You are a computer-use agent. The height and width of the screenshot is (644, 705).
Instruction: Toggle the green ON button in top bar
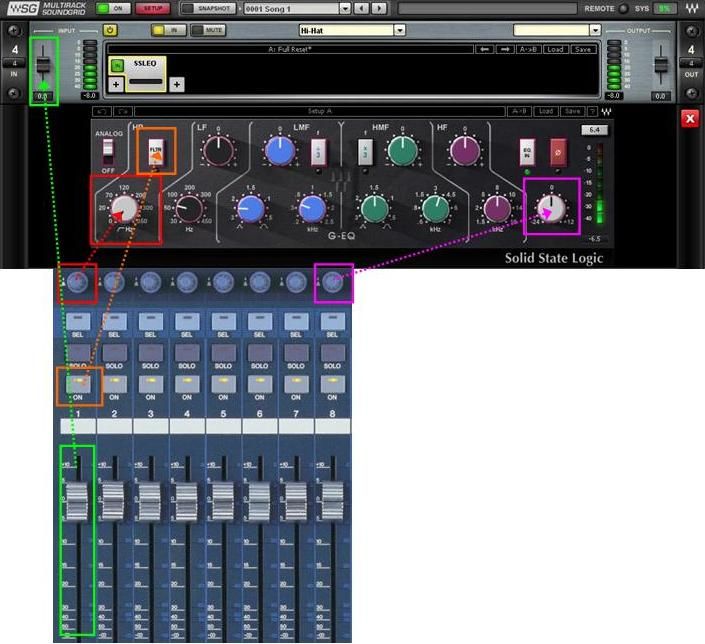[113, 8]
